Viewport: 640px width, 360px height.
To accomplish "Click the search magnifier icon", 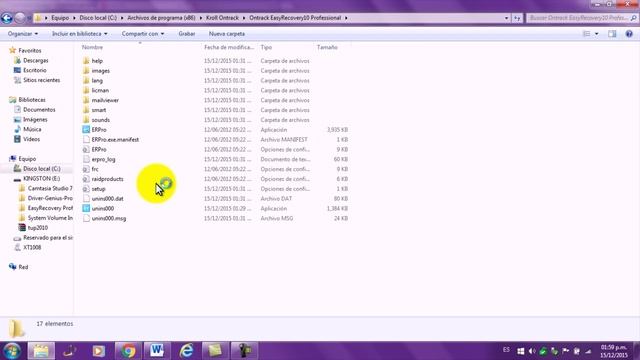I will [x=633, y=18].
